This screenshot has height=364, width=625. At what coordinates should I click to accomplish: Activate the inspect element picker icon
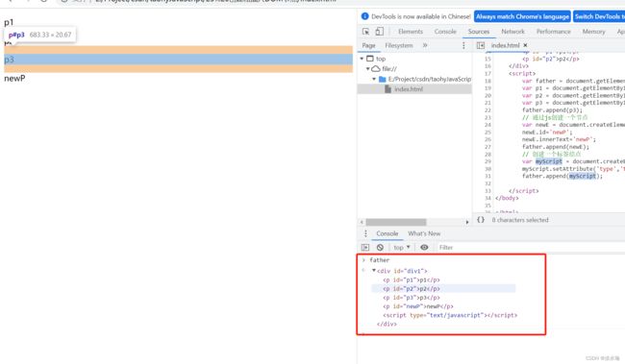click(365, 32)
